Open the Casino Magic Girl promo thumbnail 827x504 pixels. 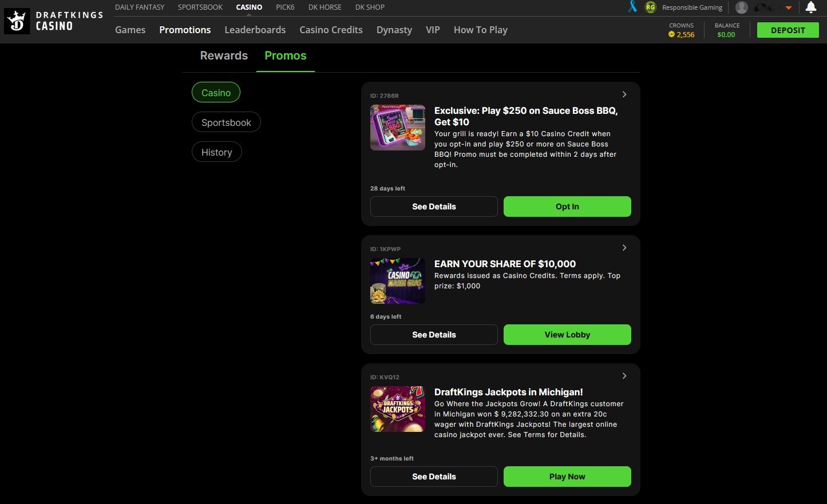tap(397, 281)
